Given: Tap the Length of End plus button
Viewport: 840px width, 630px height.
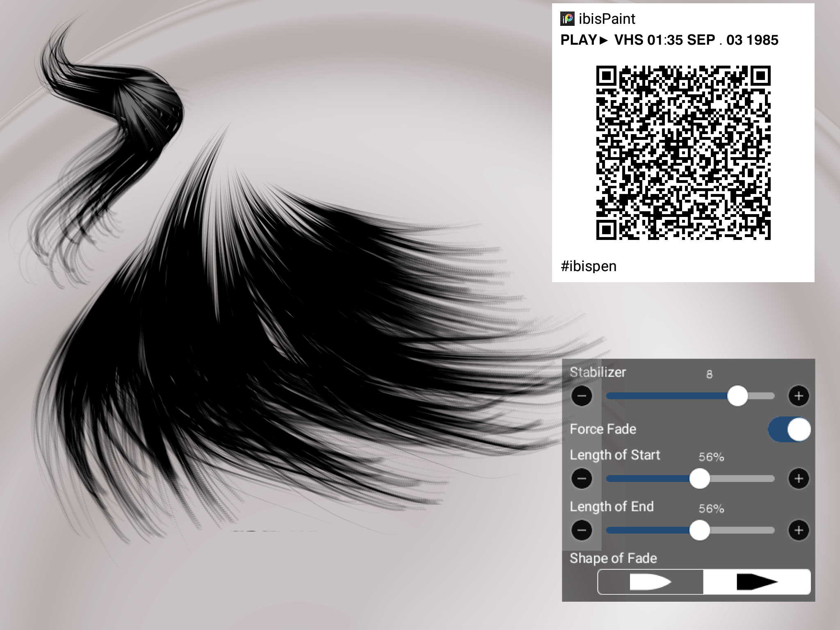Looking at the screenshot, I should pyautogui.click(x=799, y=530).
